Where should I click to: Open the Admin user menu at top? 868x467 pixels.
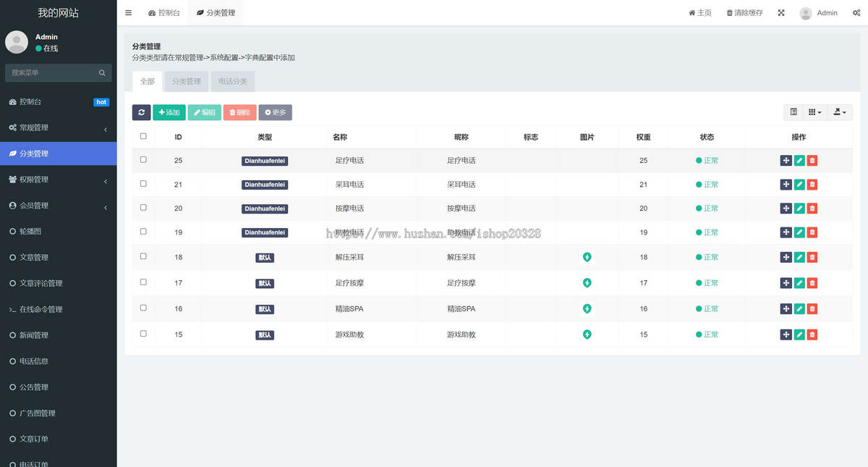click(819, 13)
